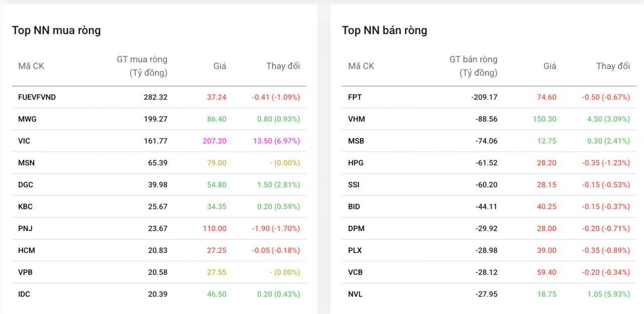Sort by 'GT bán ròng (Tỷ đồng)' column header
This screenshot has width=644, height=314.
(x=473, y=66)
